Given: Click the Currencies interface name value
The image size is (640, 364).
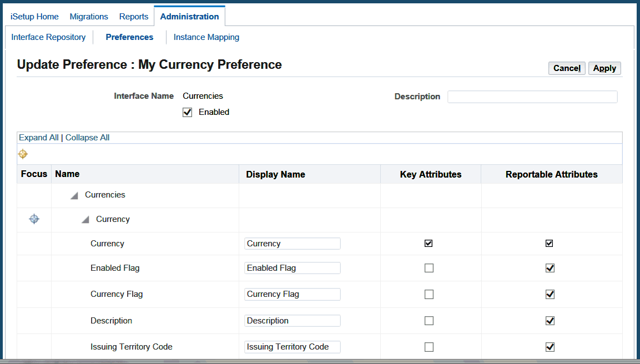Looking at the screenshot, I should [203, 96].
